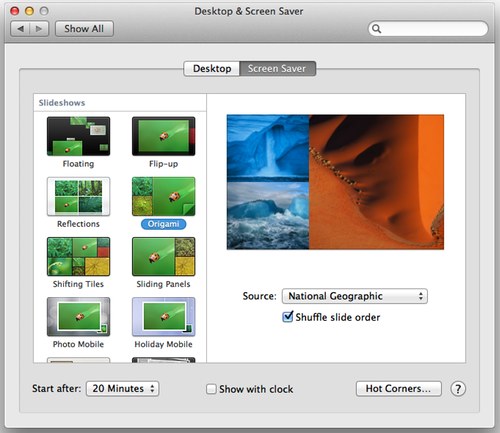Open the Start after 20 Minutes popup
Screen dimensions: 500x433
coord(123,389)
